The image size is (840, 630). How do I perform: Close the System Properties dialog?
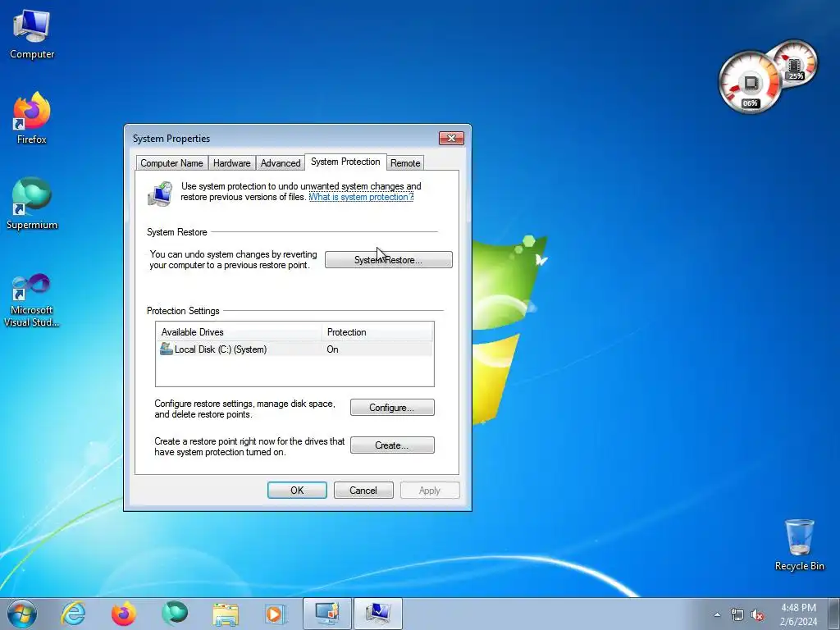click(451, 138)
